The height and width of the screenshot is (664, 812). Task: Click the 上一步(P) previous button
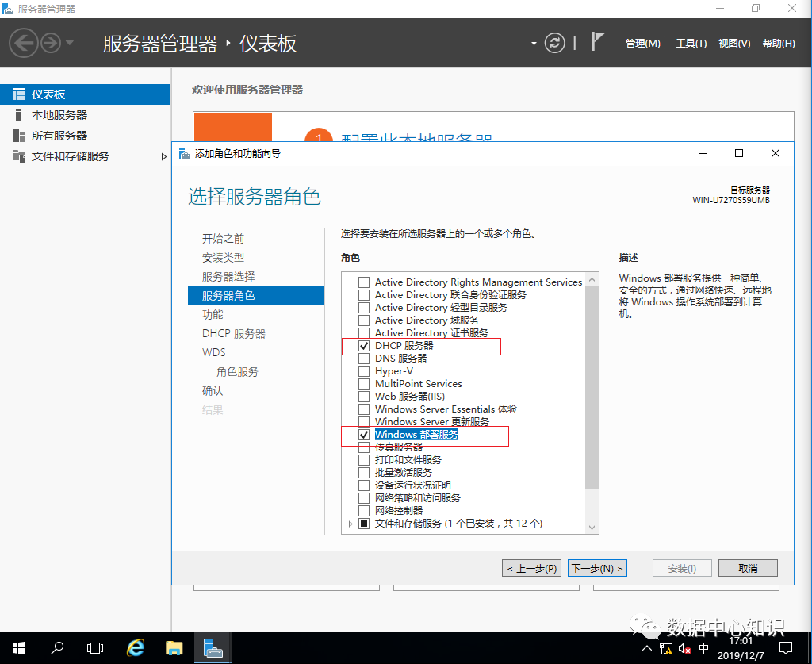pos(531,568)
